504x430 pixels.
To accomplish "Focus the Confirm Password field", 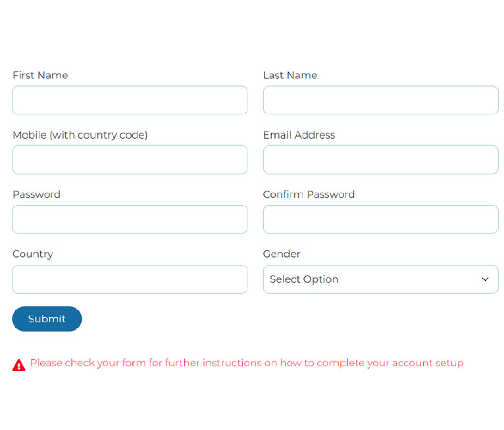I will [x=380, y=220].
